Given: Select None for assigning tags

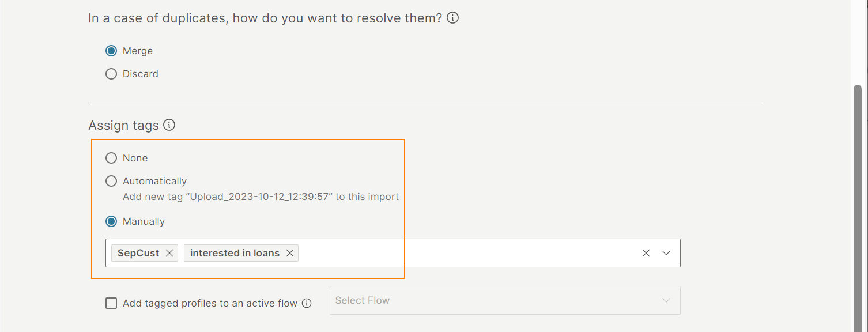Looking at the screenshot, I should [111, 158].
